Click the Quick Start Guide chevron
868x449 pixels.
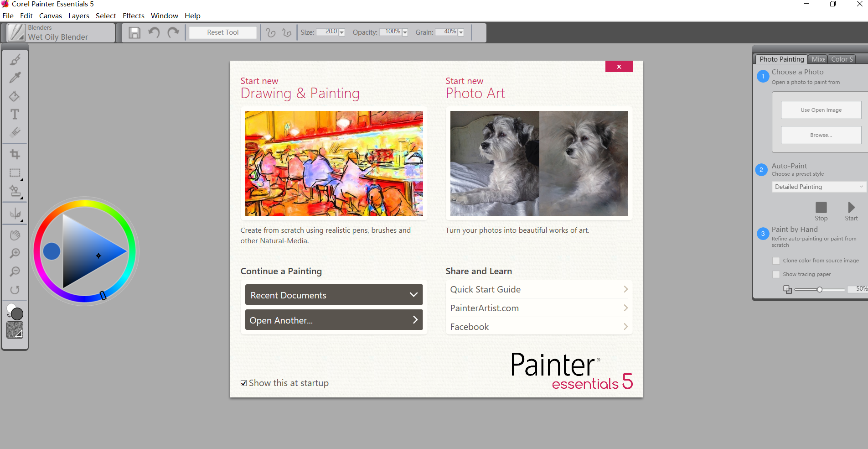625,289
